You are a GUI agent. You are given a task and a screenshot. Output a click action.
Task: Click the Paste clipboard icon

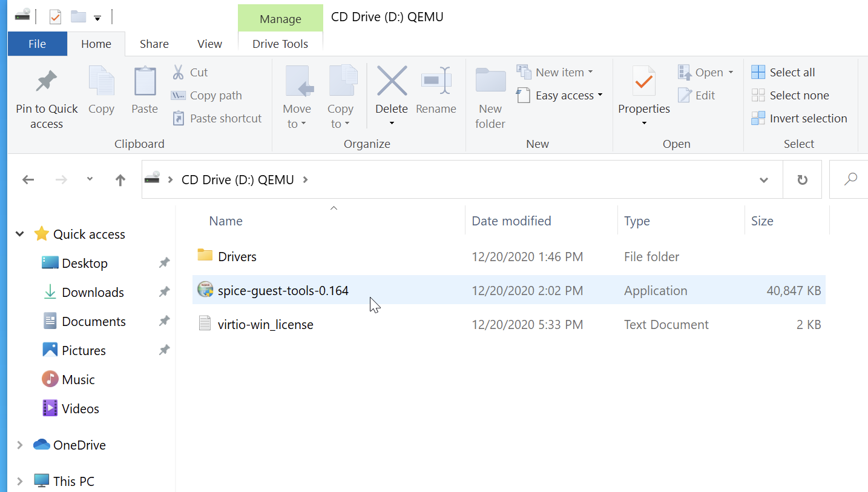coord(145,82)
